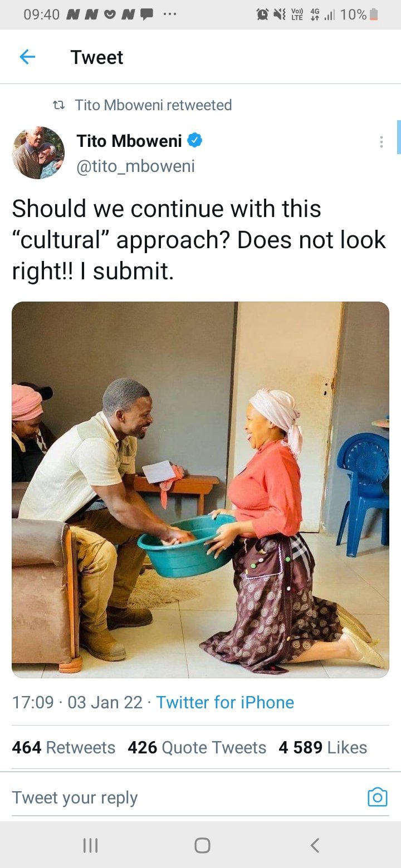Tap the blue scrollbar indicator

pyautogui.click(x=399, y=137)
